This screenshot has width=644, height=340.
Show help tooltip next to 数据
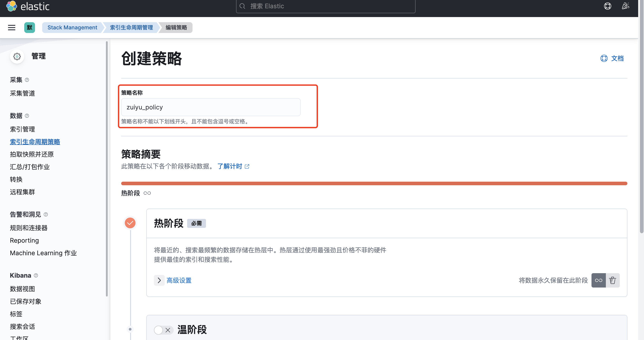[x=27, y=116]
